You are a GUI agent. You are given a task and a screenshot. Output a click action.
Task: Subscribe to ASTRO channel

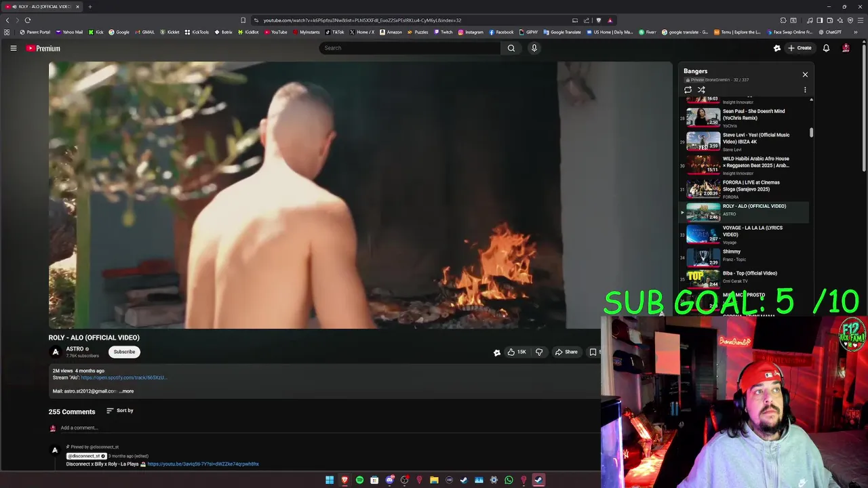tap(124, 352)
